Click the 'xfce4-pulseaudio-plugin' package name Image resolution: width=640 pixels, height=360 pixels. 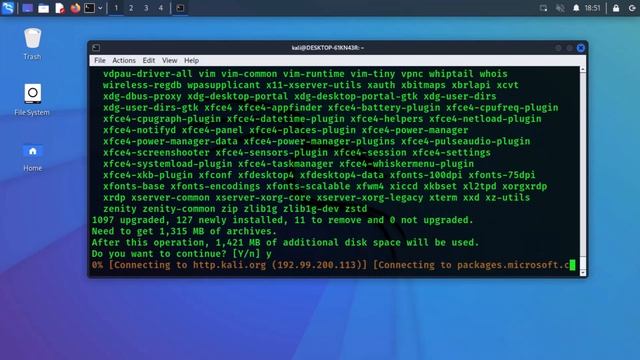click(x=465, y=142)
